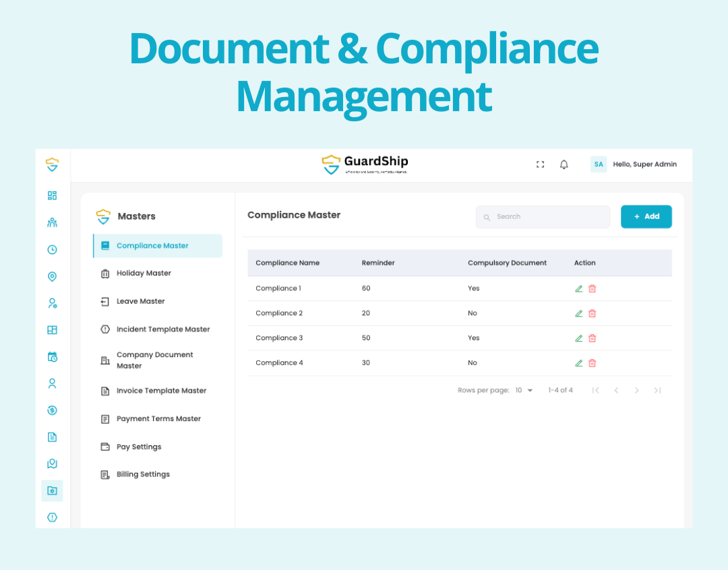Screen dimensions: 728x570
Task: Focus the Search input field
Action: (x=543, y=217)
